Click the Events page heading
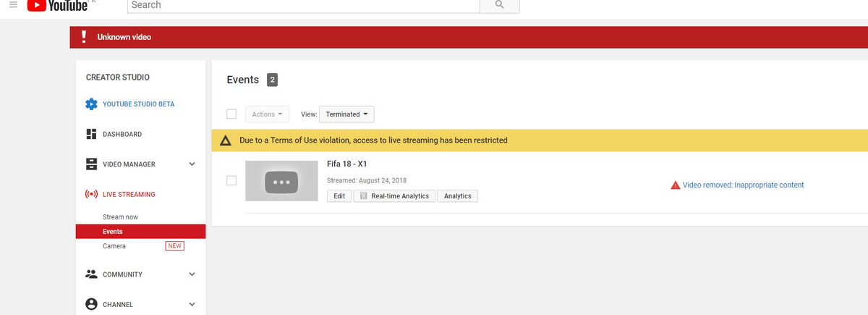Image resolution: width=868 pixels, height=315 pixels. [243, 80]
